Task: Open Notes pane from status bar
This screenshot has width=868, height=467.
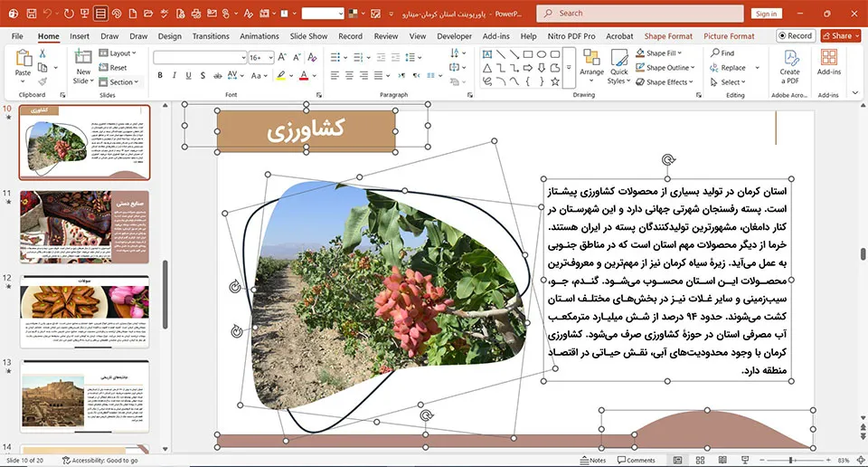Action: point(593,461)
